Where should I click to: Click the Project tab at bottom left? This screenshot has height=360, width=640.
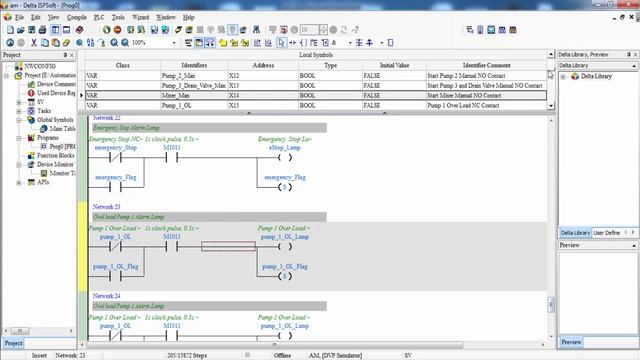click(13, 343)
